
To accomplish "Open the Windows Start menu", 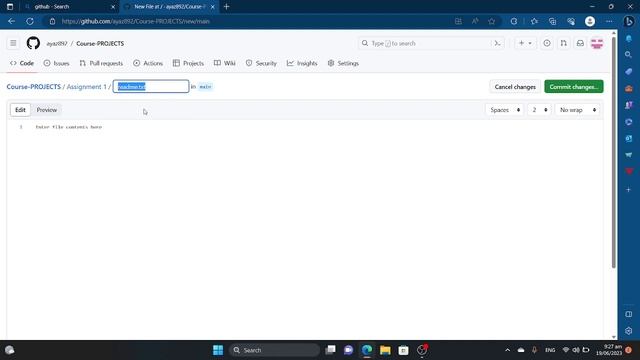I will (x=218, y=350).
